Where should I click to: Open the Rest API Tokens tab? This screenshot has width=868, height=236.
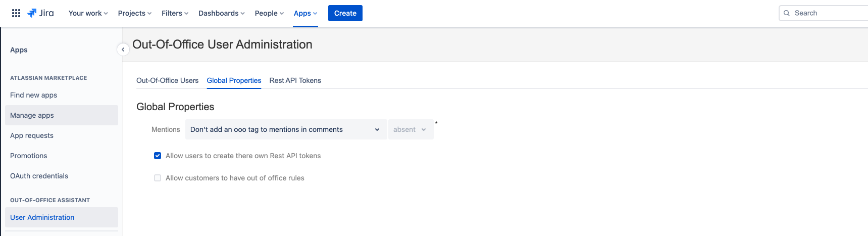pyautogui.click(x=295, y=80)
